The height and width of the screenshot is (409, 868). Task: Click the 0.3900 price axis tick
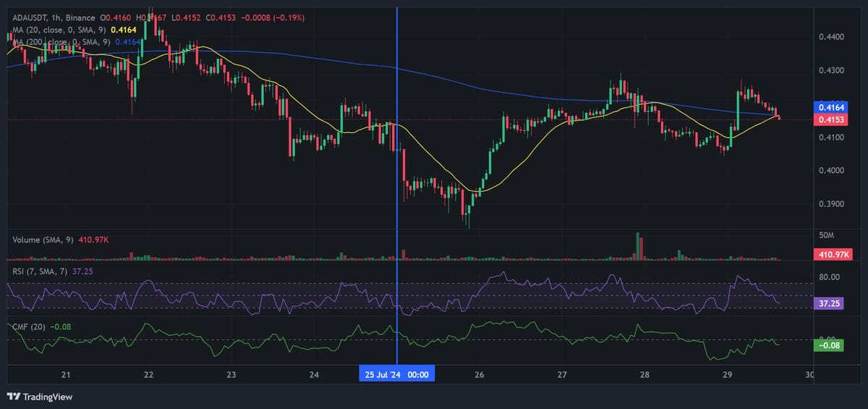pos(830,204)
